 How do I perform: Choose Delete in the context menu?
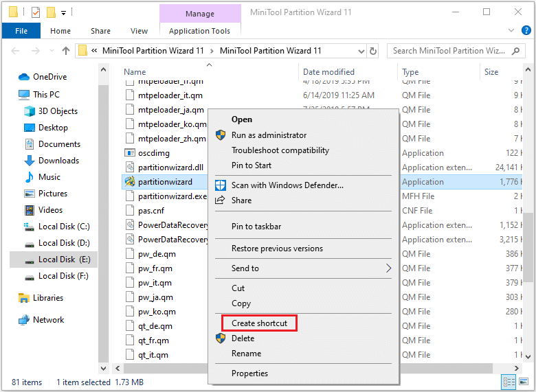click(243, 338)
